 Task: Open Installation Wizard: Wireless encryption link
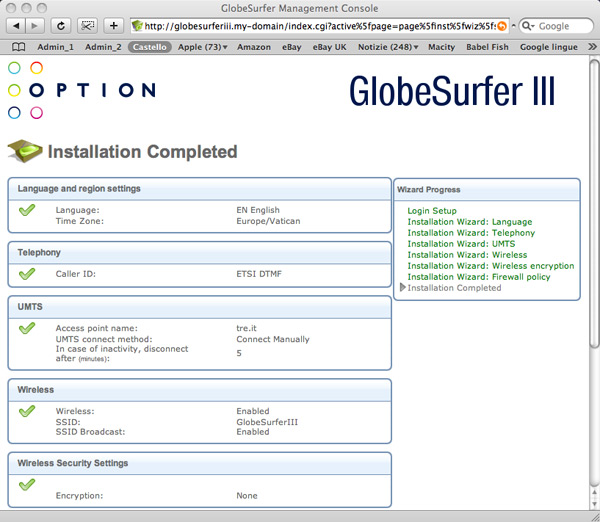pyautogui.click(x=491, y=266)
